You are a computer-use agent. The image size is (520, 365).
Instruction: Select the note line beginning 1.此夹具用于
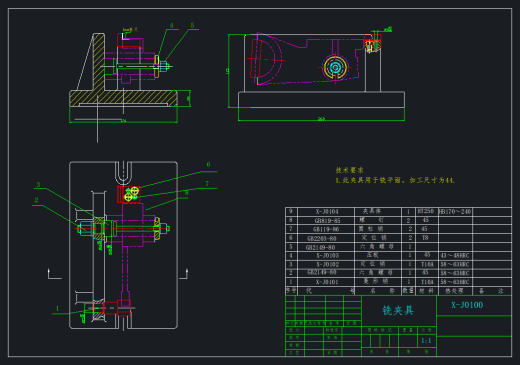click(x=395, y=180)
